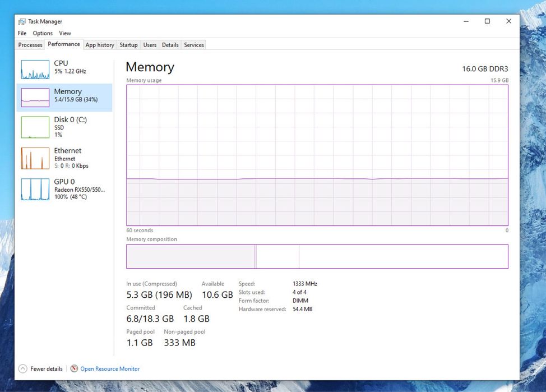Click the '16.0 GB DDR3' text
This screenshot has height=392, width=546.
pyautogui.click(x=485, y=69)
